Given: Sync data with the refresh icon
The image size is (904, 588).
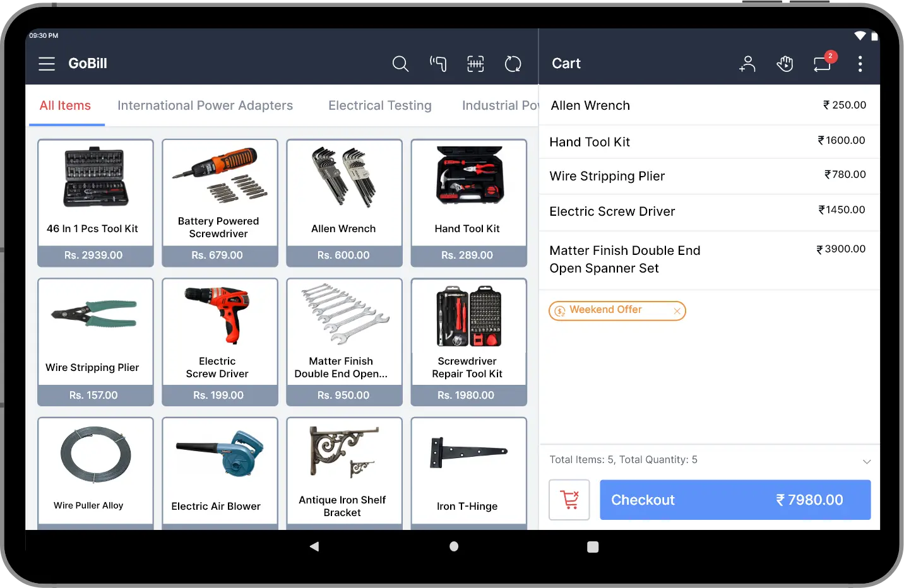Looking at the screenshot, I should tap(513, 64).
